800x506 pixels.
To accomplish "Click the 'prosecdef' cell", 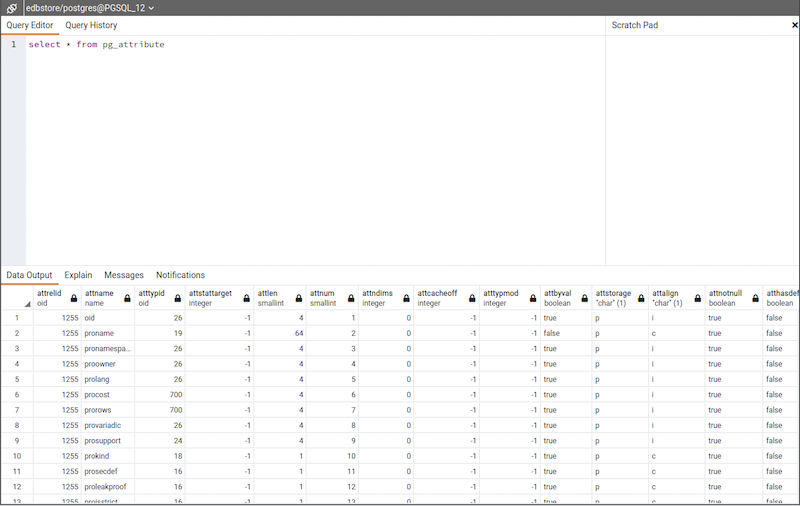I will (108, 471).
